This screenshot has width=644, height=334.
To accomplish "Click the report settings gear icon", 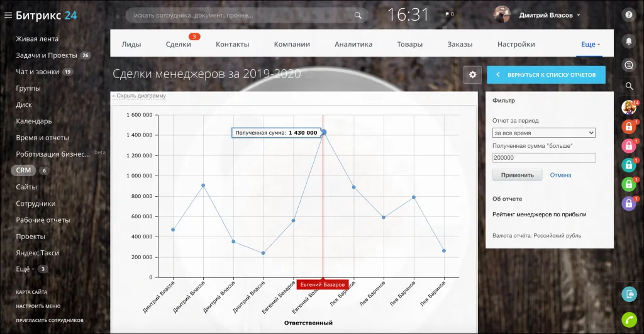I will pos(472,75).
